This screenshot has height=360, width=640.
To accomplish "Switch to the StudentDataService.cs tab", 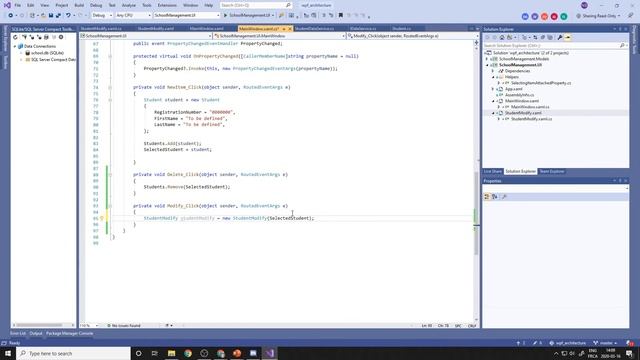I will pyautogui.click(x=314, y=29).
